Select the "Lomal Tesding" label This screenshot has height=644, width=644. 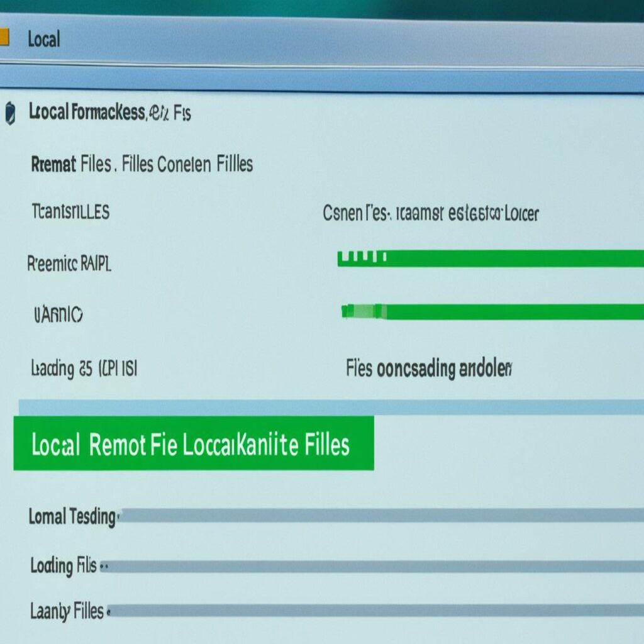(x=72, y=517)
